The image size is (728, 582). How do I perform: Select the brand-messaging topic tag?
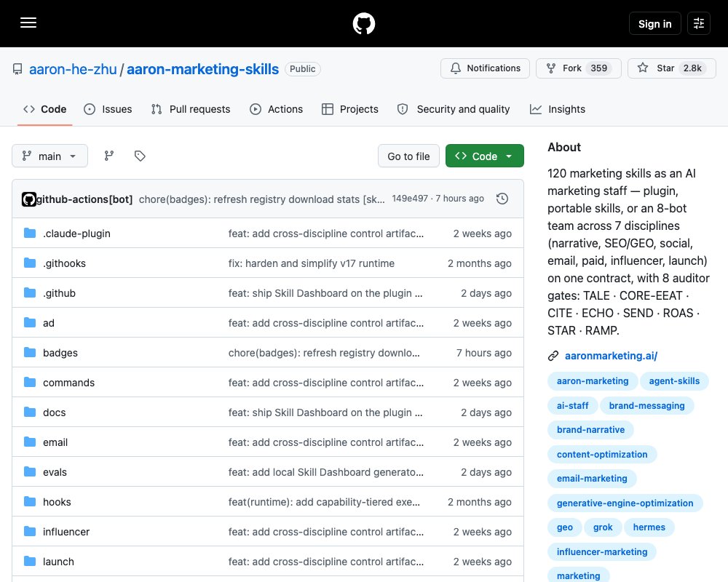click(x=646, y=406)
